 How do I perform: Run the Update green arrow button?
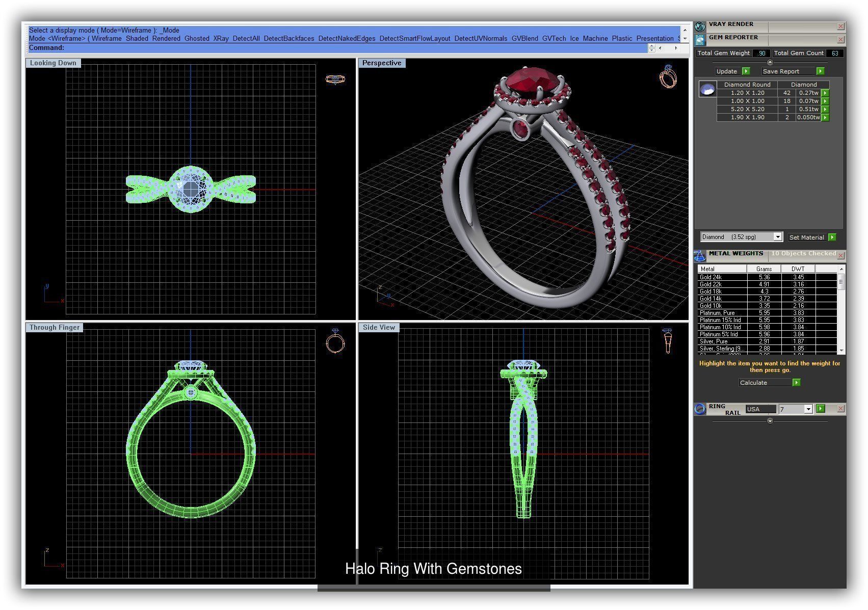pos(746,71)
